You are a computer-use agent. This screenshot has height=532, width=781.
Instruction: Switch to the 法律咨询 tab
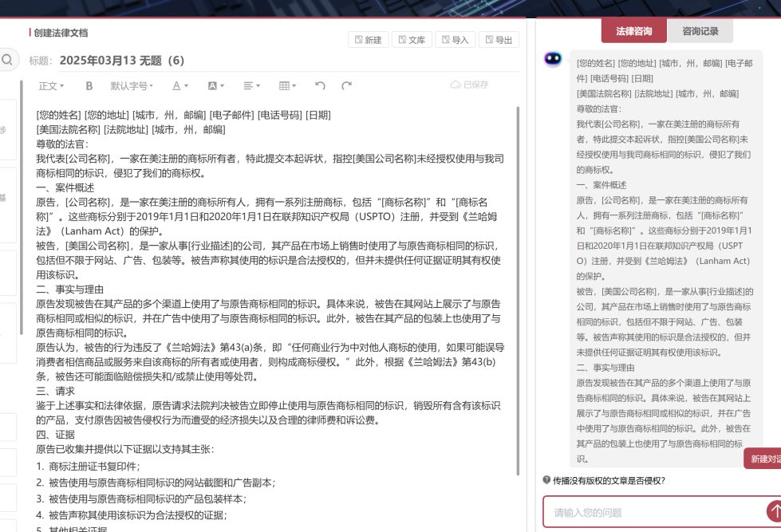pos(636,30)
